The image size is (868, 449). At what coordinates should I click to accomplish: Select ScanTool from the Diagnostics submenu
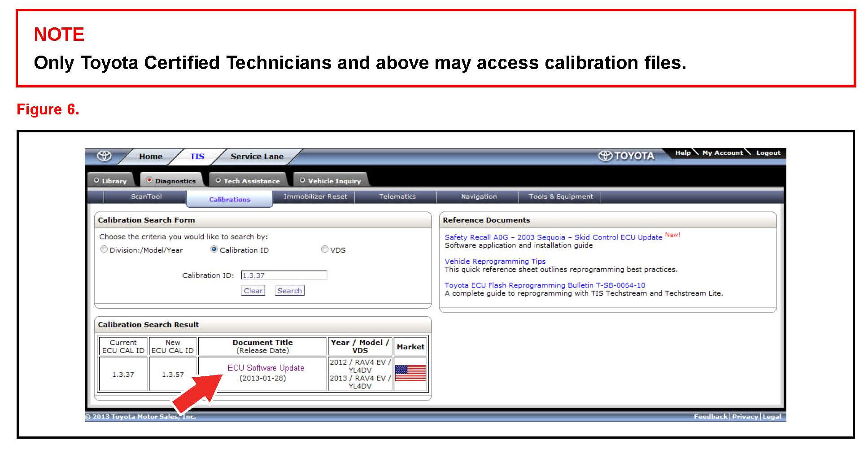tap(146, 196)
